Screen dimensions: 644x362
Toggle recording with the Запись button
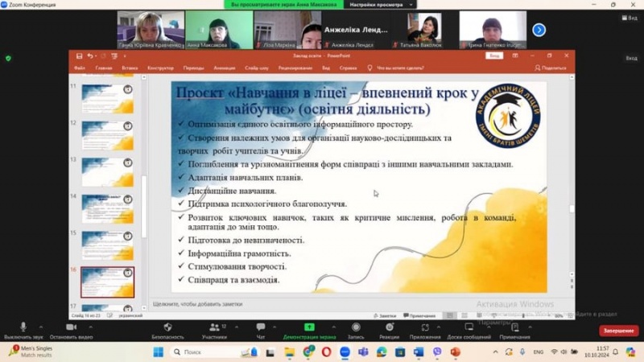tap(355, 329)
